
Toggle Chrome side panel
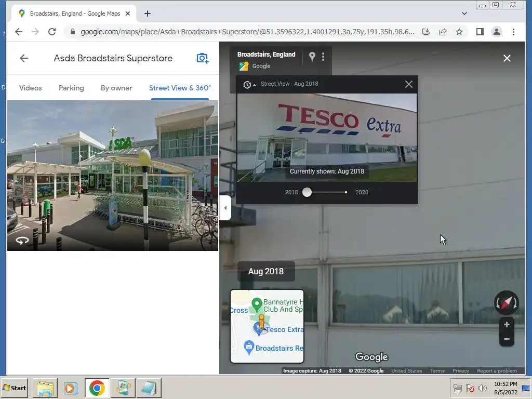click(480, 32)
